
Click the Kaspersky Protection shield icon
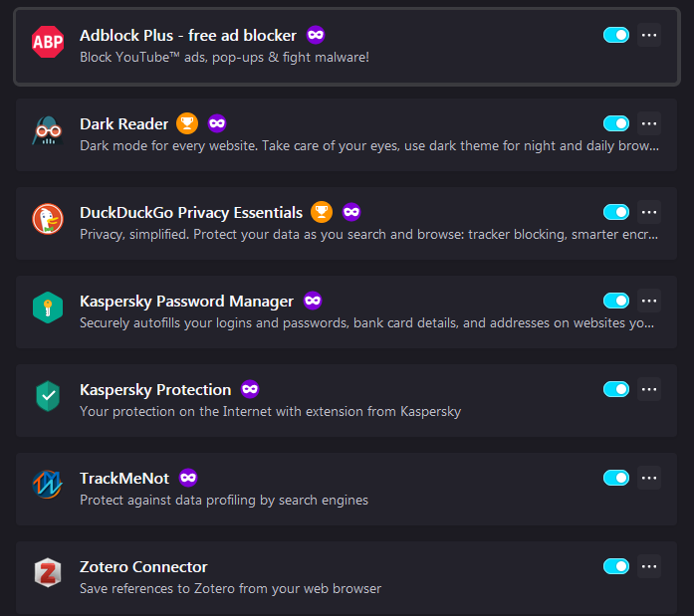point(48,398)
